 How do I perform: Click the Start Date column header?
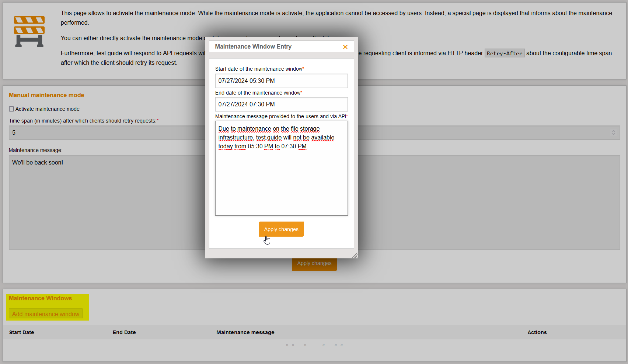pos(22,332)
